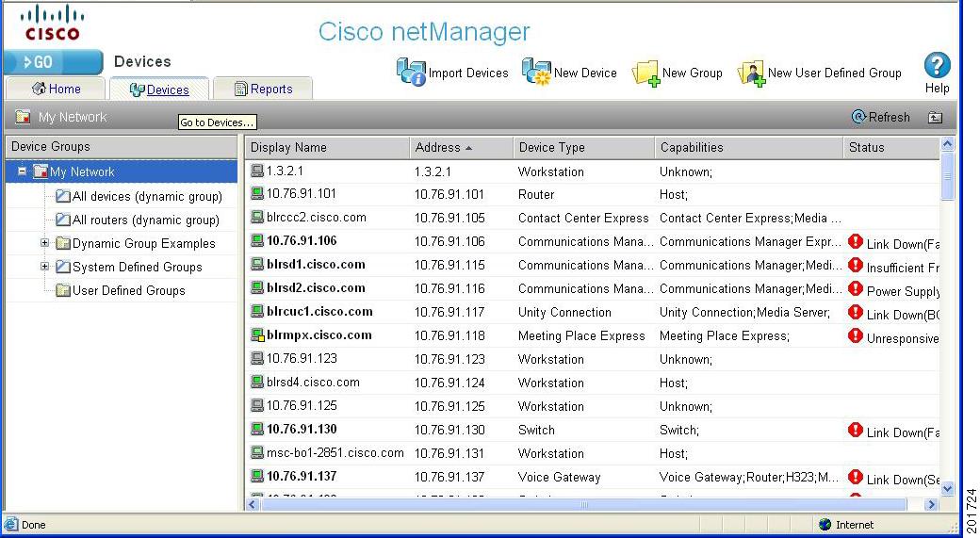980x538 pixels.
Task: Select All devices (dynamic group)
Action: coord(147,196)
